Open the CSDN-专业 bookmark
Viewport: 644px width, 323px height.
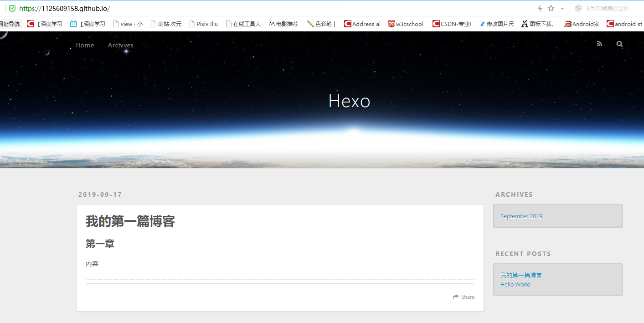pos(451,24)
